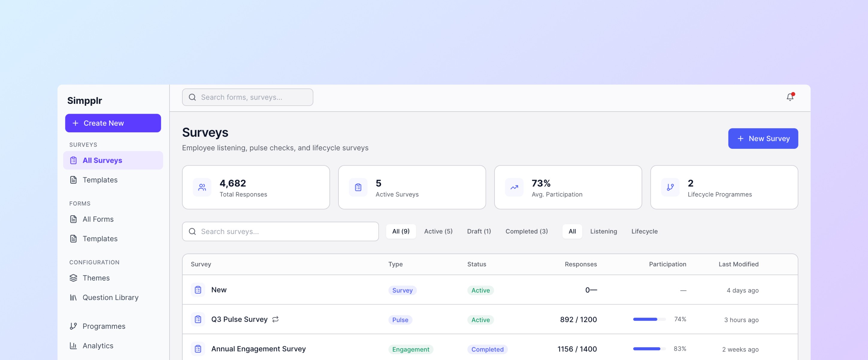Click the Create New button

click(113, 123)
